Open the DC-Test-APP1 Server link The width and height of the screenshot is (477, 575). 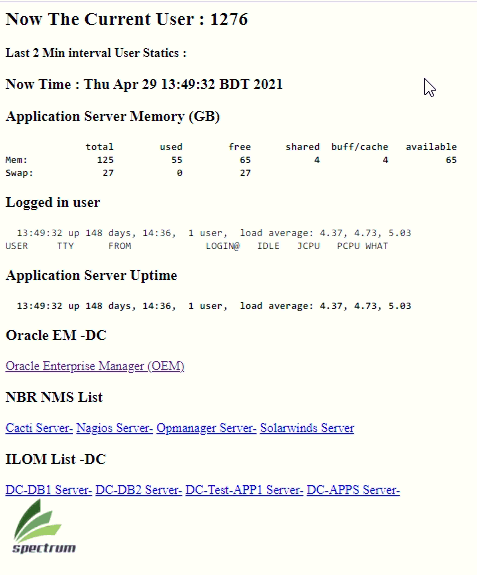244,490
